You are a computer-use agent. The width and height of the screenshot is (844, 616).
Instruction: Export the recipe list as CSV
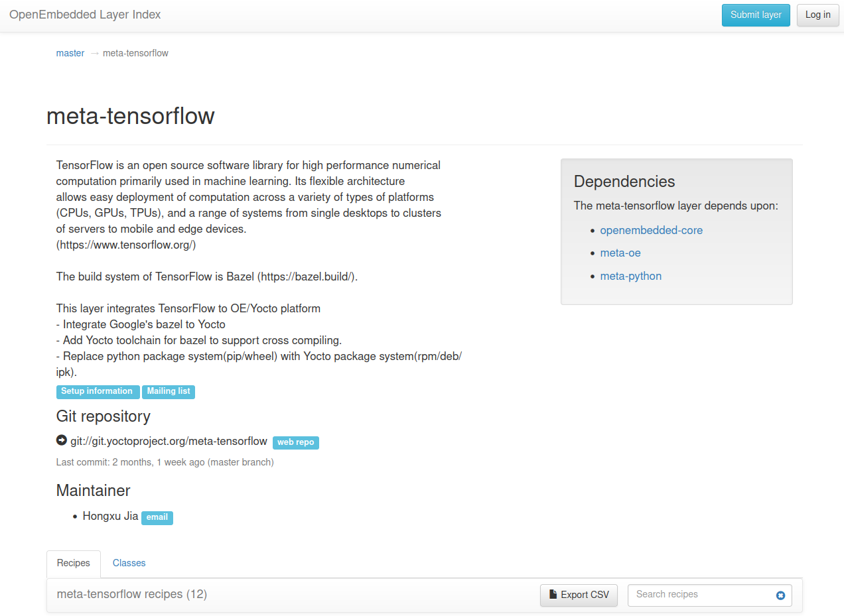point(579,595)
